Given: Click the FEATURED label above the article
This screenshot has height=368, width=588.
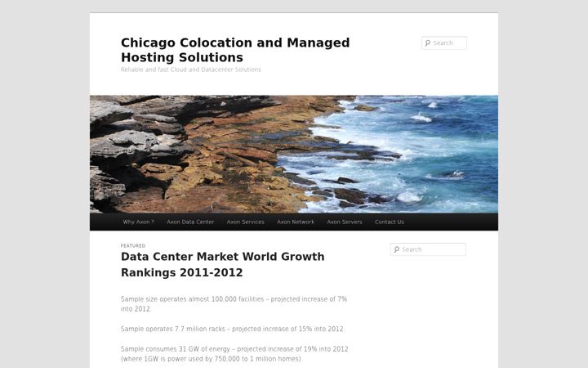Looking at the screenshot, I should point(133,246).
